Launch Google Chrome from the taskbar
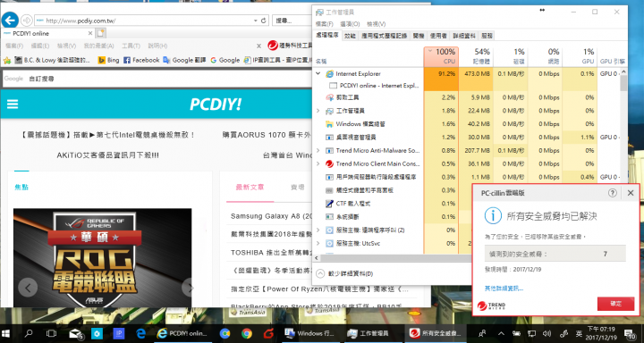 (x=247, y=333)
